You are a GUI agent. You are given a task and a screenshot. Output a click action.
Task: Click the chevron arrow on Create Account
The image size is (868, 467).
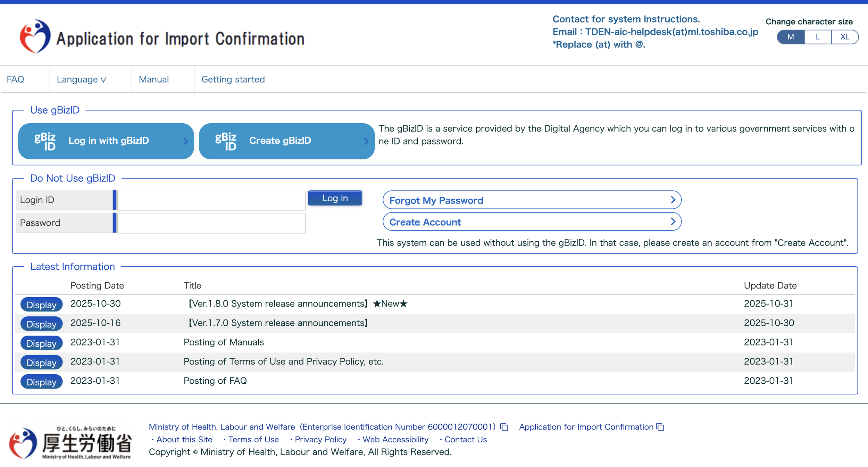673,222
